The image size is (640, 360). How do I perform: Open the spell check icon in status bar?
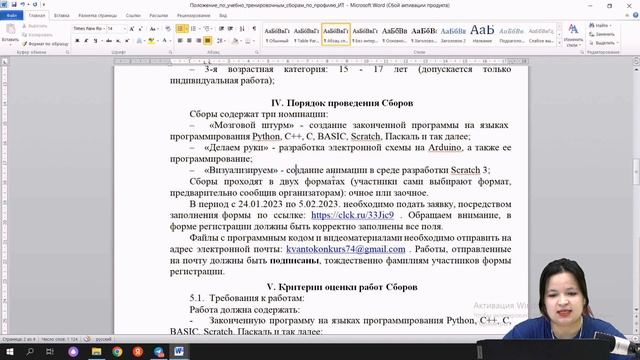pos(87,339)
